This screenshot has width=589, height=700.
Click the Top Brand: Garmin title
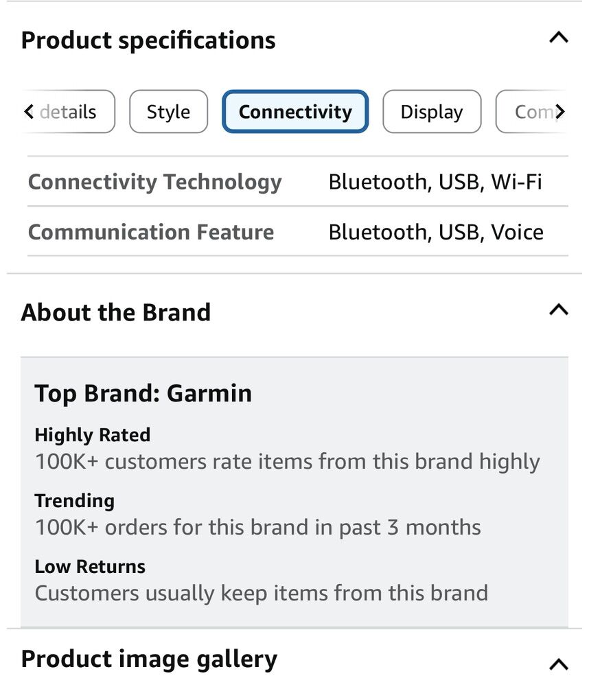click(x=143, y=393)
